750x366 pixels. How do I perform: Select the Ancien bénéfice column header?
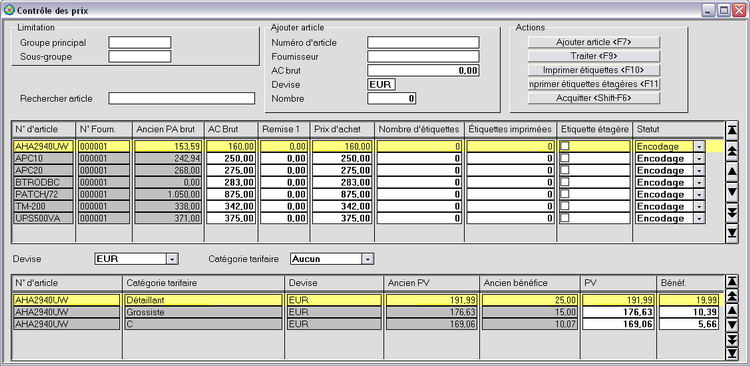point(529,283)
